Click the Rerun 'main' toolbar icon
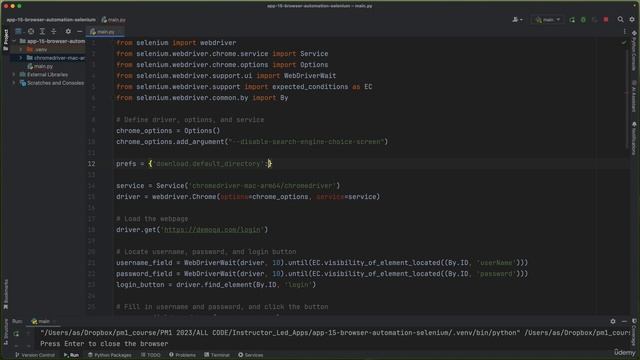640x360 pixels. (x=572, y=20)
